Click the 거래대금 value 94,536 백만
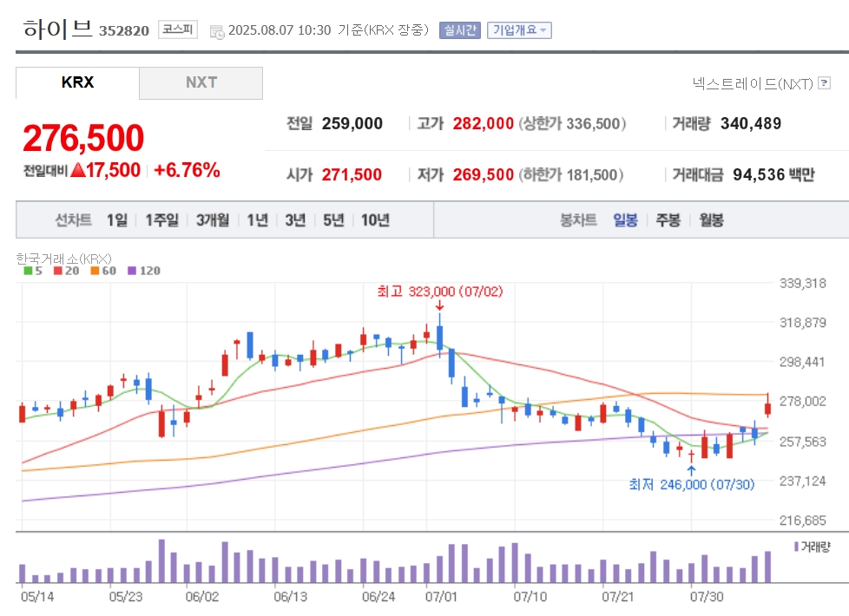Screen dimensions: 849x616 [773, 174]
